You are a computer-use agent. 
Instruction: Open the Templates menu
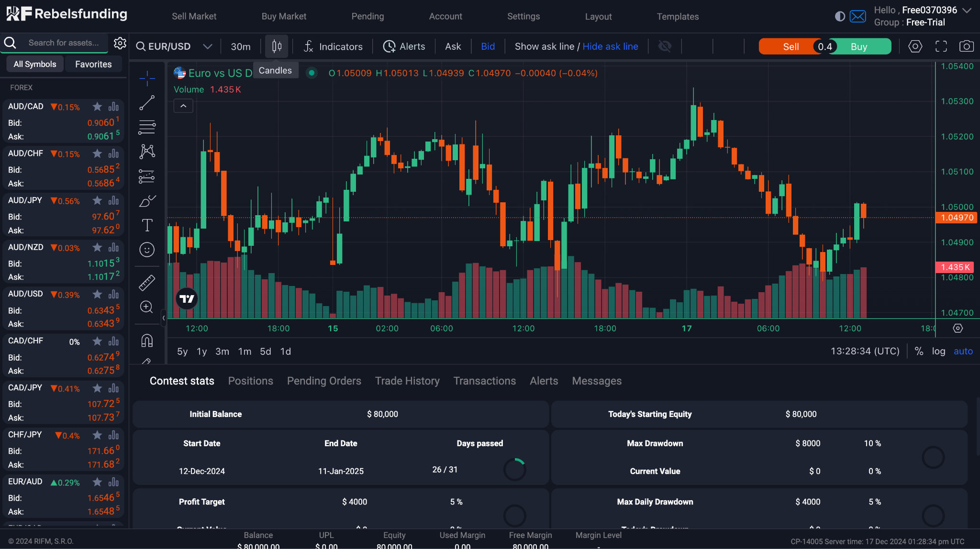click(x=677, y=16)
